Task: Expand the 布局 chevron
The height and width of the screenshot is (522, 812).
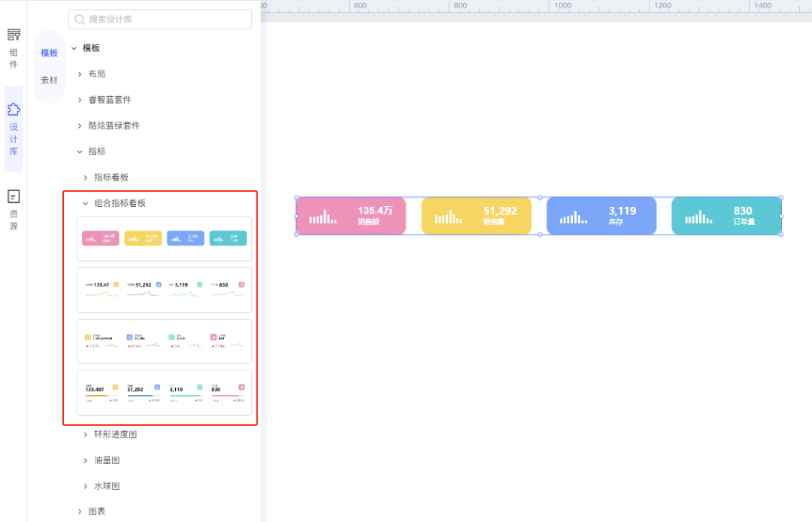Action: pyautogui.click(x=80, y=74)
